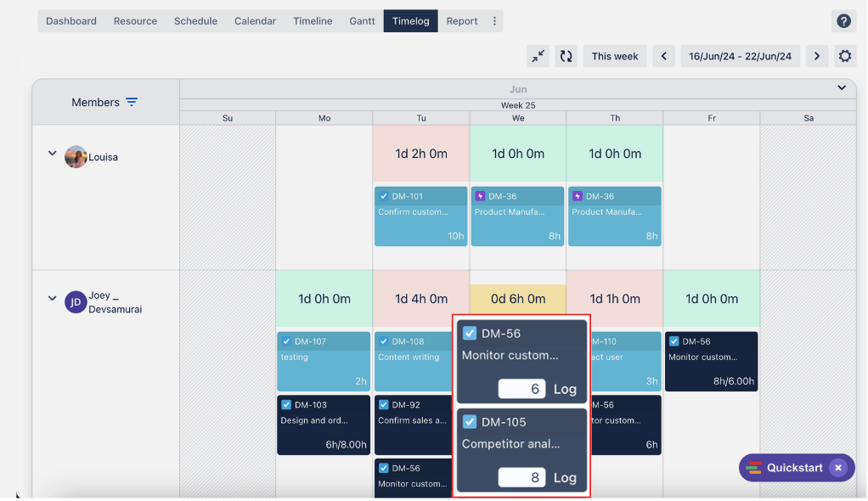Viewport: 868px width, 501px height.
Task: Click the collapse view arrows icon
Action: pyautogui.click(x=538, y=56)
